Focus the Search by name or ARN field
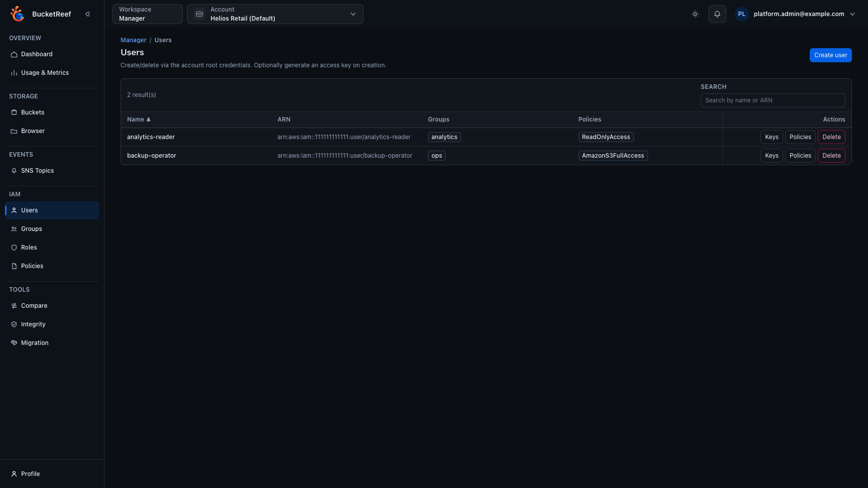The width and height of the screenshot is (868, 488). point(773,100)
